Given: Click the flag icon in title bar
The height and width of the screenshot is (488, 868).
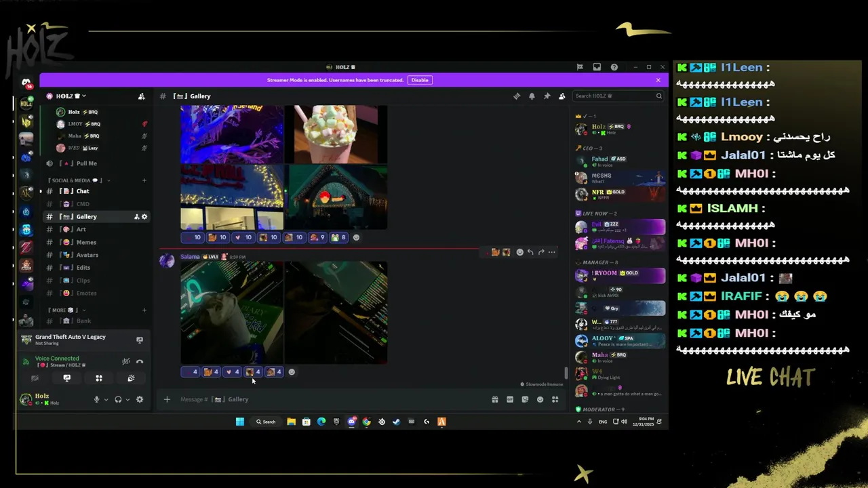Looking at the screenshot, I should click(580, 67).
